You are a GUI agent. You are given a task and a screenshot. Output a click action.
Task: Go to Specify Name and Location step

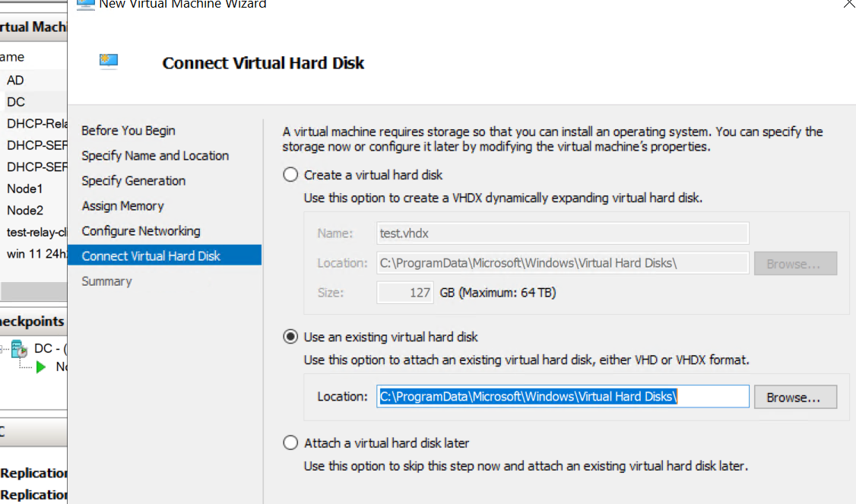pyautogui.click(x=155, y=156)
